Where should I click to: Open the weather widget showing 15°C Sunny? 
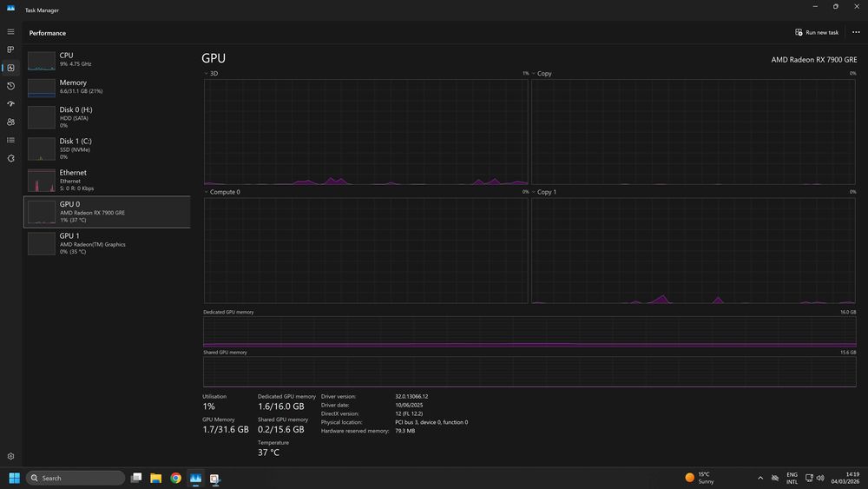tap(700, 478)
